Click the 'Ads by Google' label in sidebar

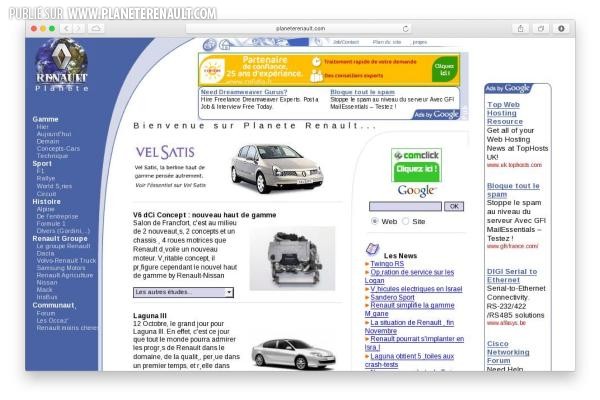coord(507,88)
